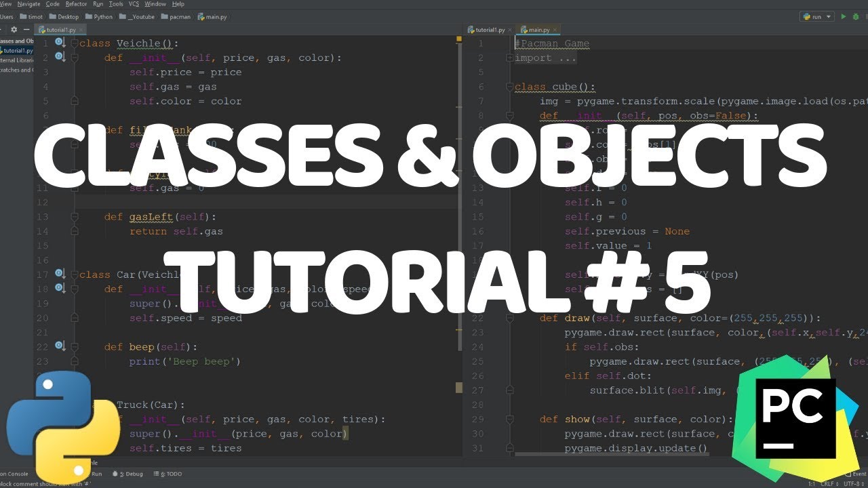Select Scratches and Consoles in project tree
This screenshot has width=868, height=488.
(x=16, y=70)
